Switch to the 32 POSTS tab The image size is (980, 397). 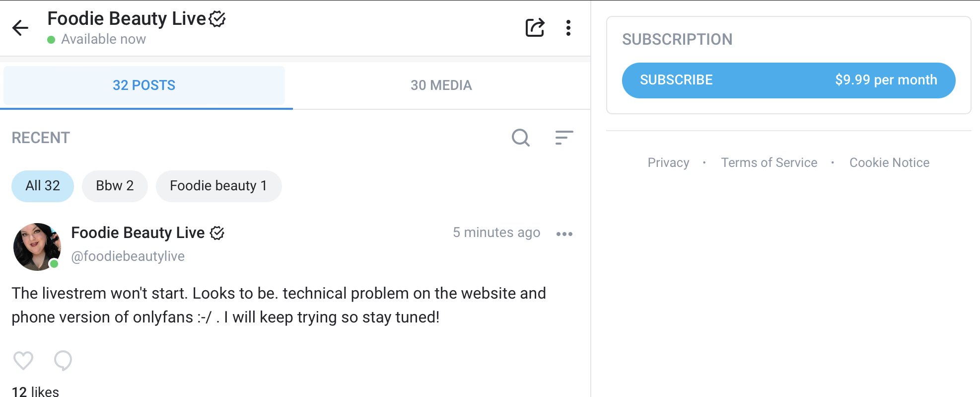point(144,85)
